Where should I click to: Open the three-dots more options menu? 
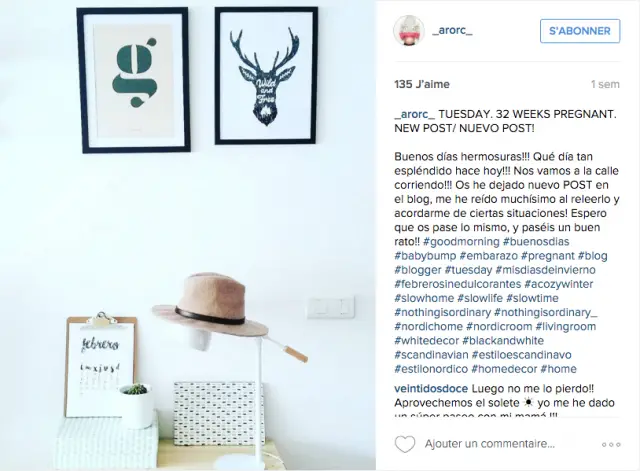coord(611,444)
